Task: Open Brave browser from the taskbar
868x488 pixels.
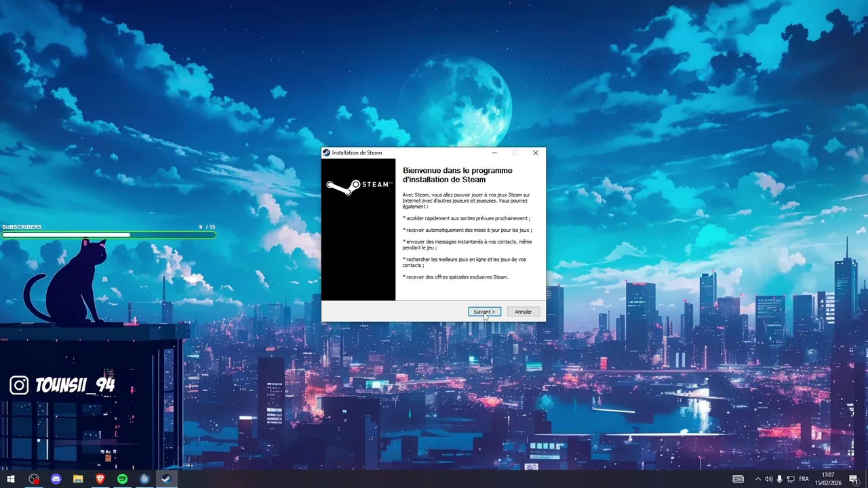Action: (100, 479)
